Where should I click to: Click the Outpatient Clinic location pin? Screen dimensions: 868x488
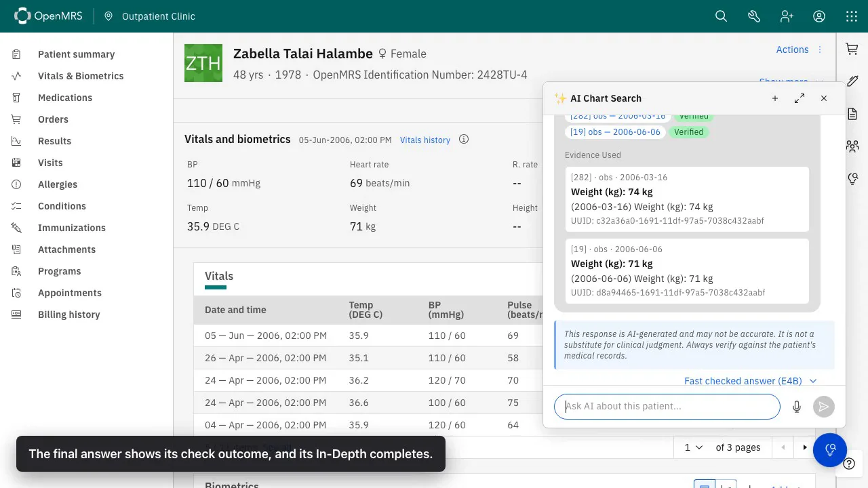tap(108, 16)
